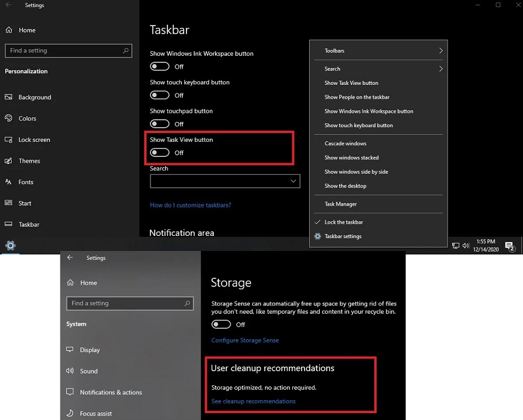Click the Focus assist moon icon
This screenshot has width=523, height=420.
(70, 414)
